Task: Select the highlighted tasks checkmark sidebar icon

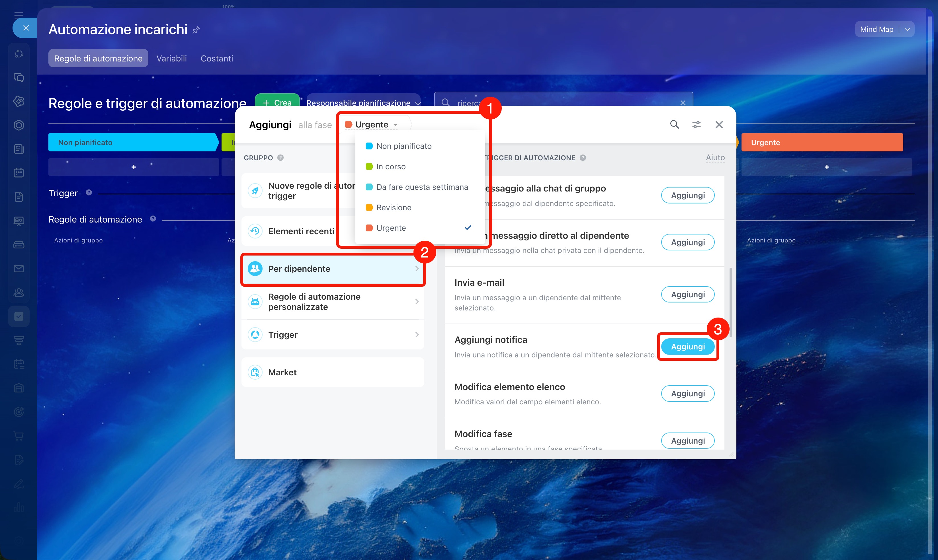Action: point(19,316)
